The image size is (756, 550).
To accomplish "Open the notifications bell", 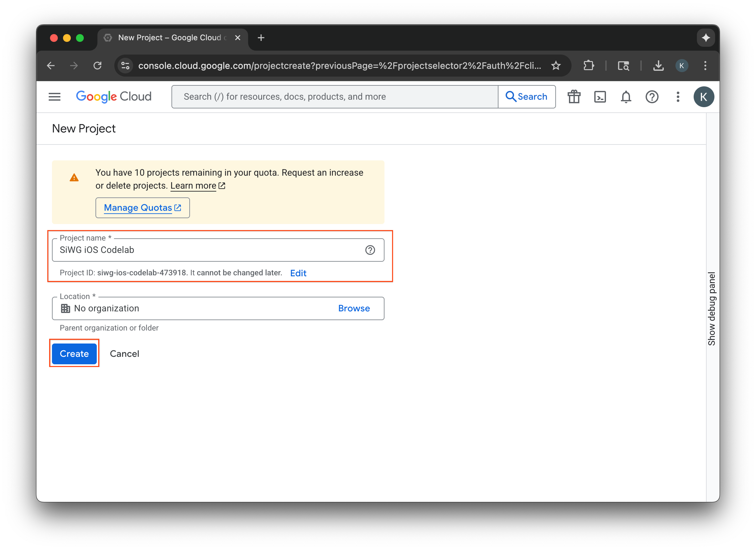I will tap(626, 97).
